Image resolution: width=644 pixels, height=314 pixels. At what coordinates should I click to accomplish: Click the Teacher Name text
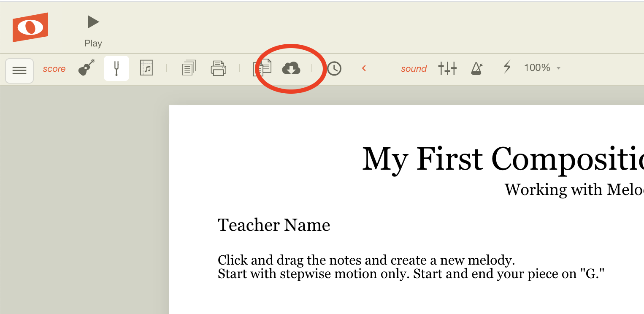(274, 225)
